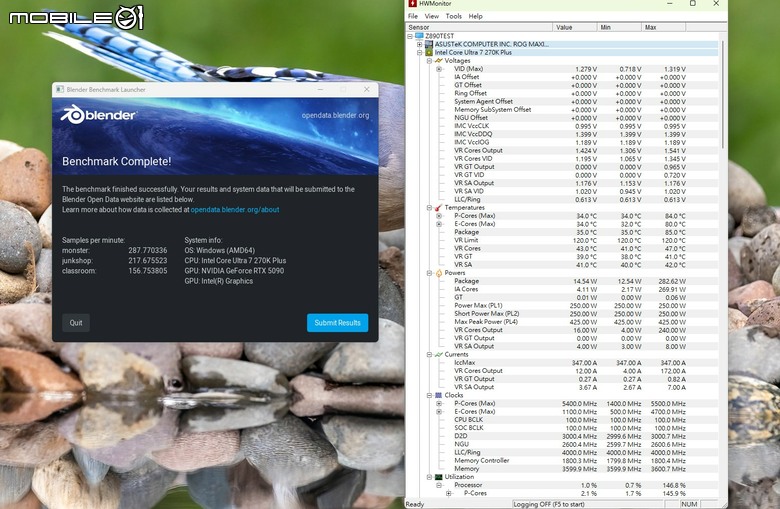Click the GPU: NVIDIA GeForce RTX 5090 text
This screenshot has width=780, height=509.
[x=234, y=271]
